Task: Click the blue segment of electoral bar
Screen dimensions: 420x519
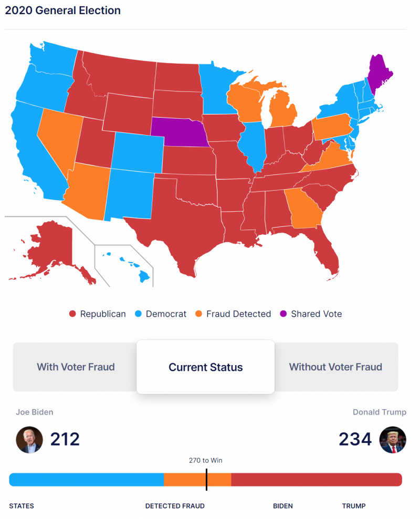Action: (87, 480)
